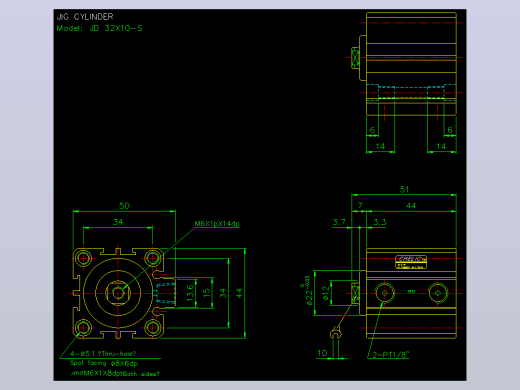Select the 3.7 dimension text
Image resolution: width=520 pixels, height=390 pixels.
coord(339,222)
